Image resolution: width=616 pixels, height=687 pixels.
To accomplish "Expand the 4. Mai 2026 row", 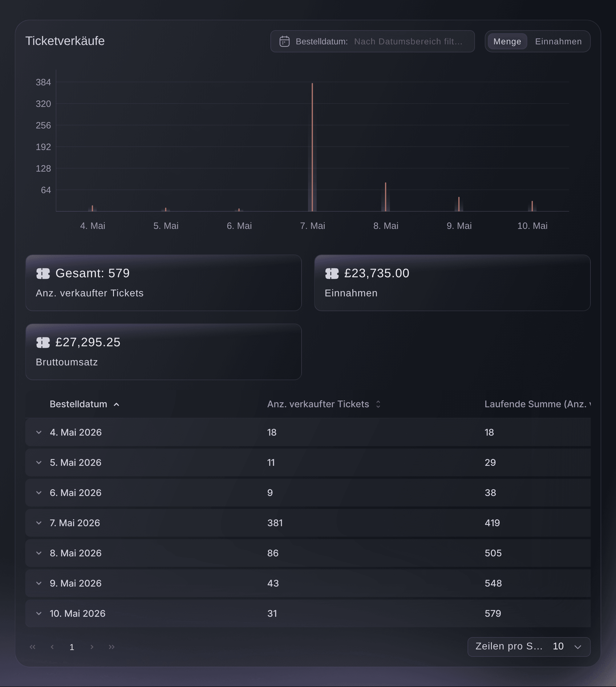I will tap(39, 433).
